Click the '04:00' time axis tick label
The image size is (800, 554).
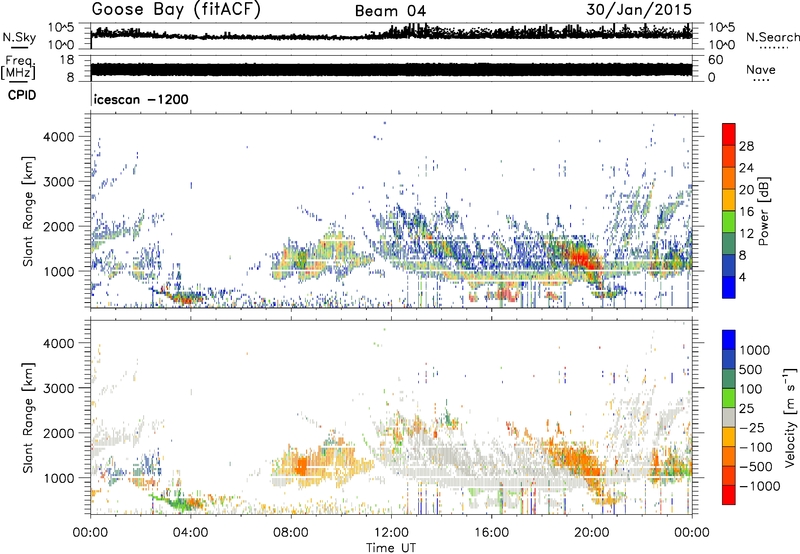pos(191,533)
